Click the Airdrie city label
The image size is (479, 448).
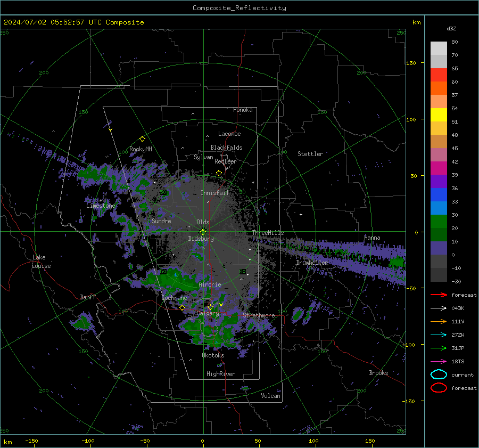[x=210, y=284]
